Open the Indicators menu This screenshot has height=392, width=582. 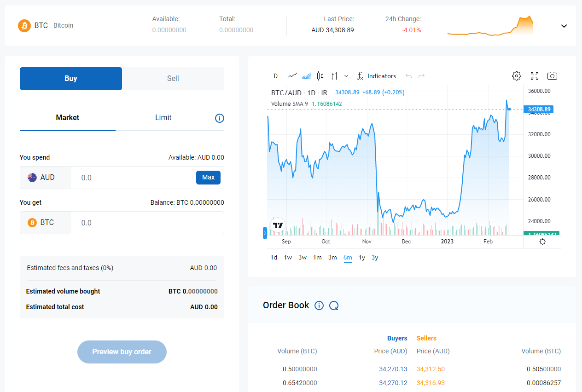tap(377, 76)
